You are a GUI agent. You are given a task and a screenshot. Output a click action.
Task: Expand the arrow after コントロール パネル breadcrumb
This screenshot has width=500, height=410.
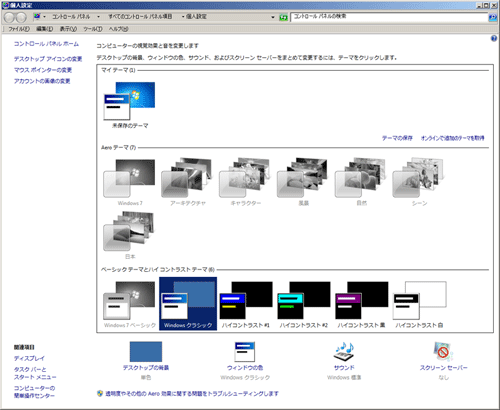click(98, 17)
